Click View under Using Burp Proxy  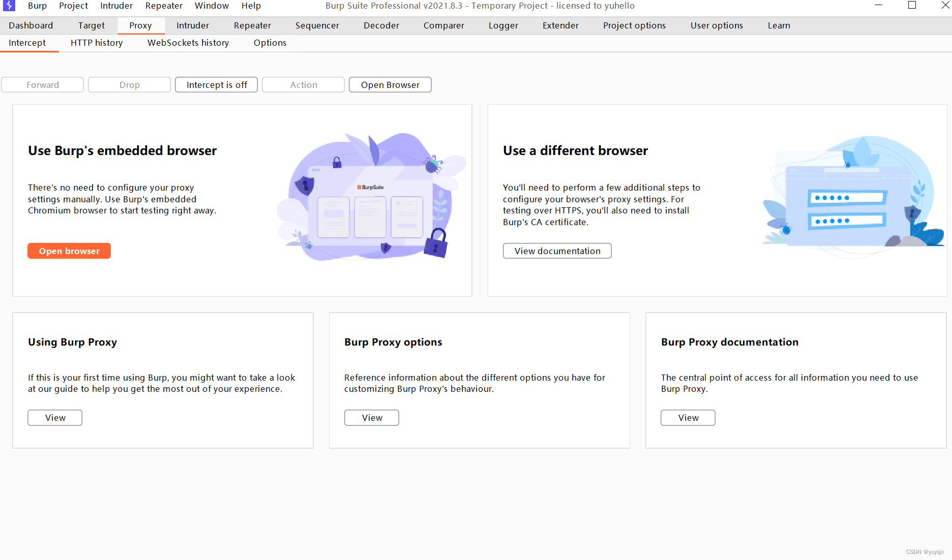pyautogui.click(x=55, y=418)
